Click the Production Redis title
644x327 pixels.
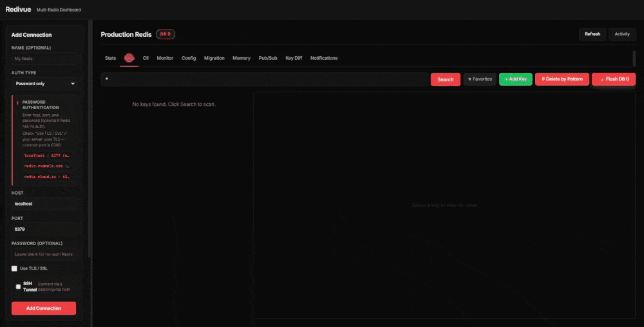[126, 35]
